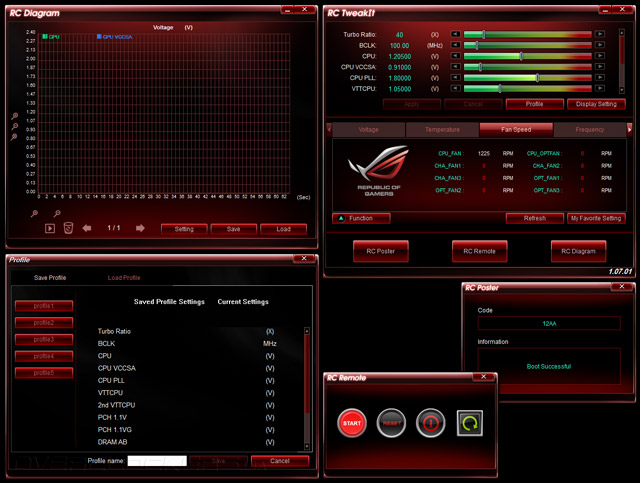Click the Setting button in RC Diagram
640x483 pixels.
(x=184, y=229)
